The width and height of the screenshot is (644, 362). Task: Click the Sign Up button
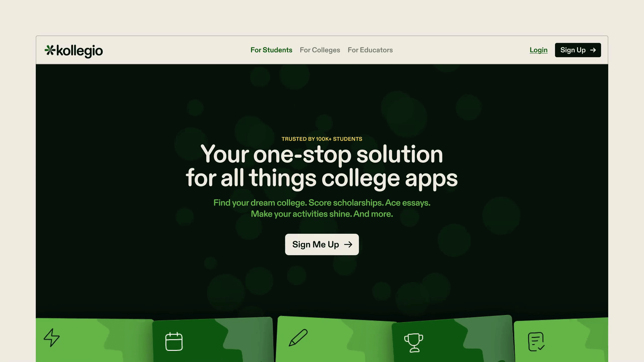(x=578, y=50)
